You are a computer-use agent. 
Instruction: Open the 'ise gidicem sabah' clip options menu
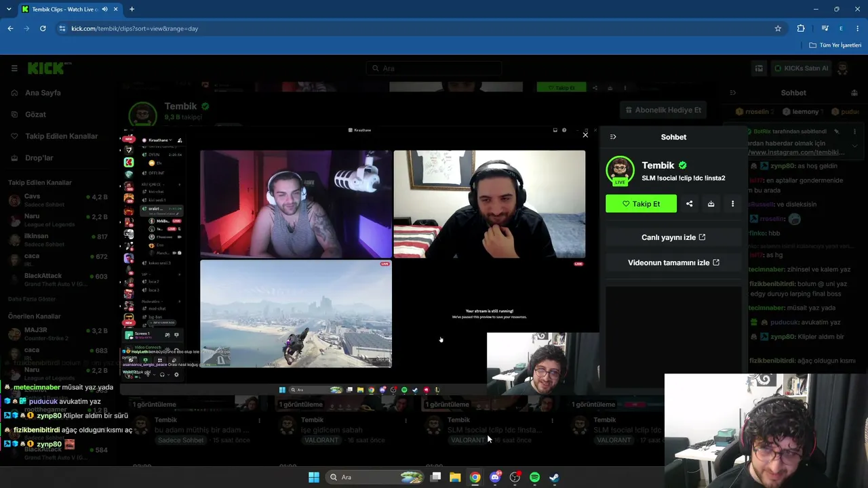(406, 420)
